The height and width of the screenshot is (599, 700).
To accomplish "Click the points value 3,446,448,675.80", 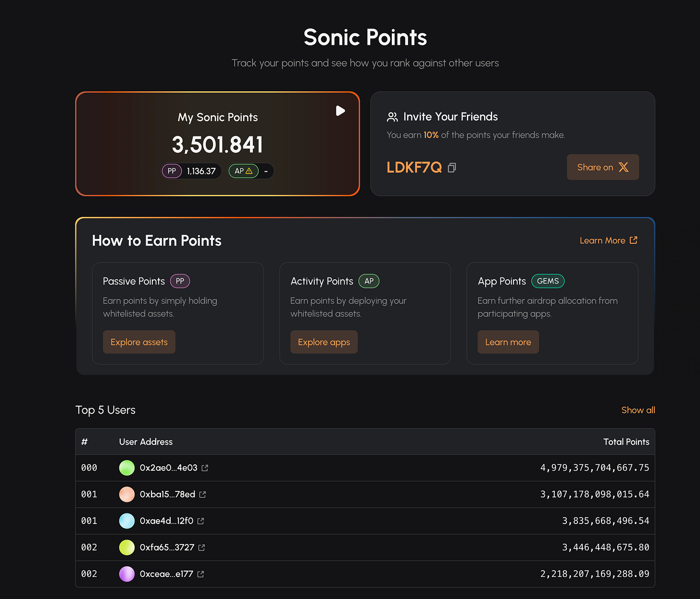I will pyautogui.click(x=606, y=547).
